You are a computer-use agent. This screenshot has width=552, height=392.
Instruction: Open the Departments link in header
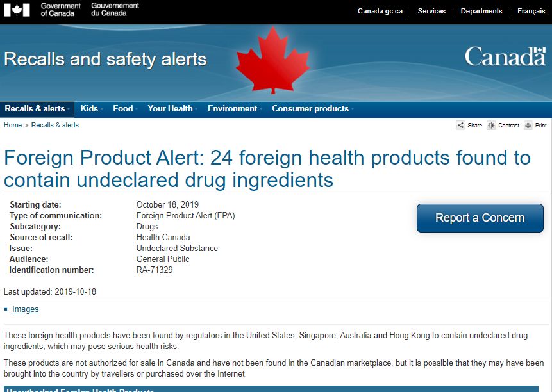point(481,11)
